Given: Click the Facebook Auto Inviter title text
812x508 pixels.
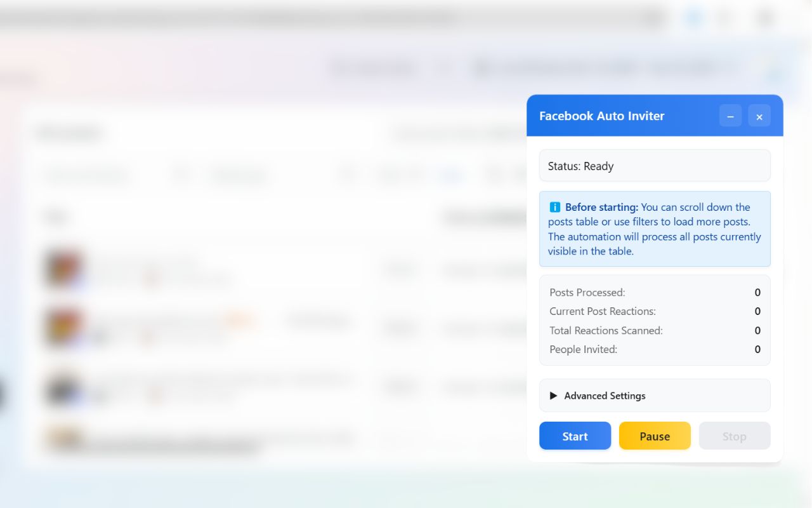Looking at the screenshot, I should (x=601, y=116).
